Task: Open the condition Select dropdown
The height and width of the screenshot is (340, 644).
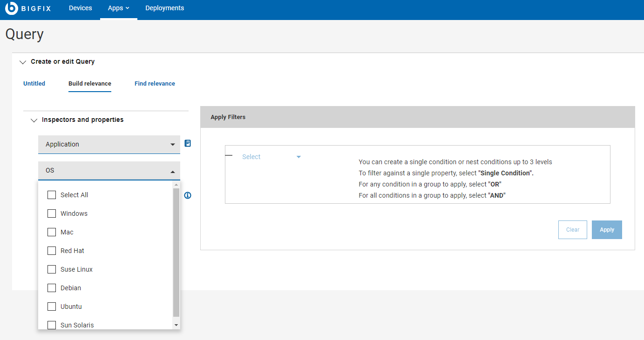Action: coord(271,157)
